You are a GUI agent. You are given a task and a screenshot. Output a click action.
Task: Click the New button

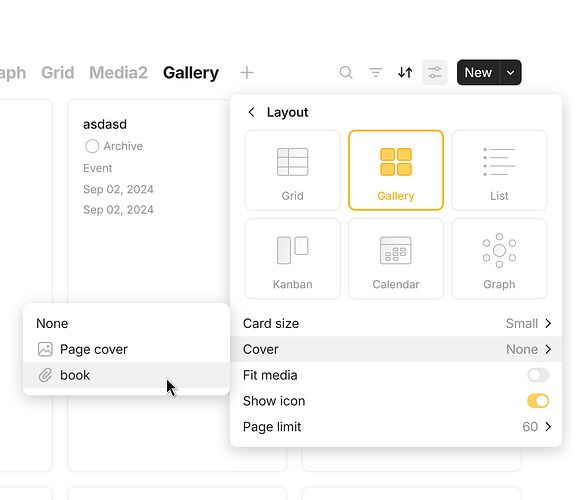pyautogui.click(x=478, y=73)
